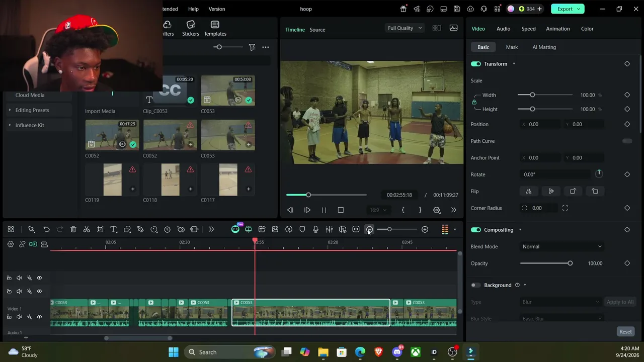
Task: Open the Stickers panel
Action: tap(190, 28)
